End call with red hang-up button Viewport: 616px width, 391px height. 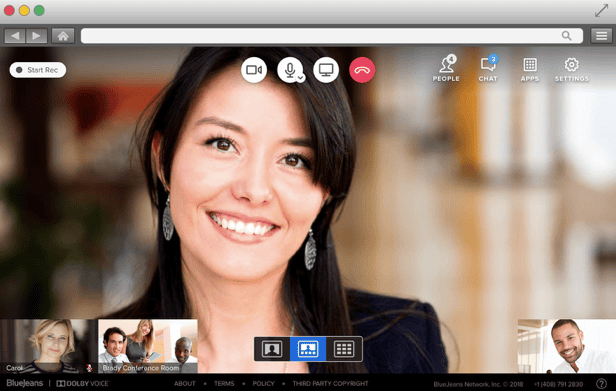click(362, 70)
